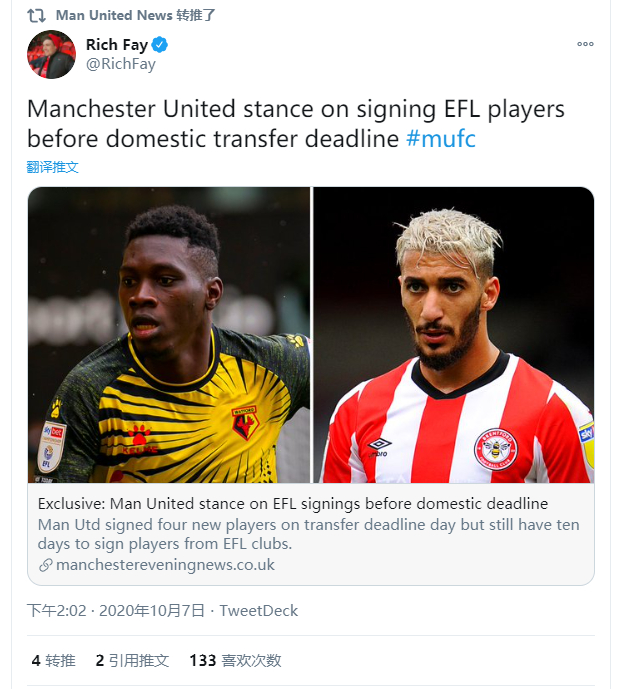Click the chain link icon in card
This screenshot has height=689, width=641.
click(x=45, y=565)
